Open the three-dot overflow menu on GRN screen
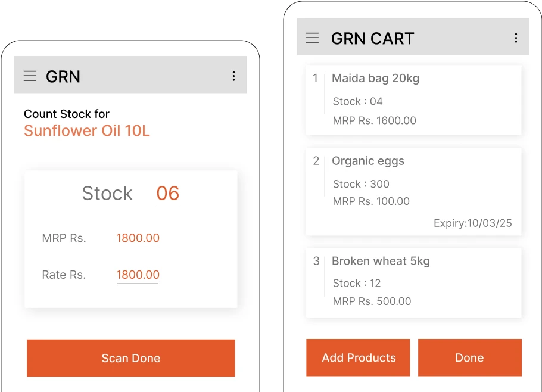Image resolution: width=542 pixels, height=392 pixels. point(234,75)
